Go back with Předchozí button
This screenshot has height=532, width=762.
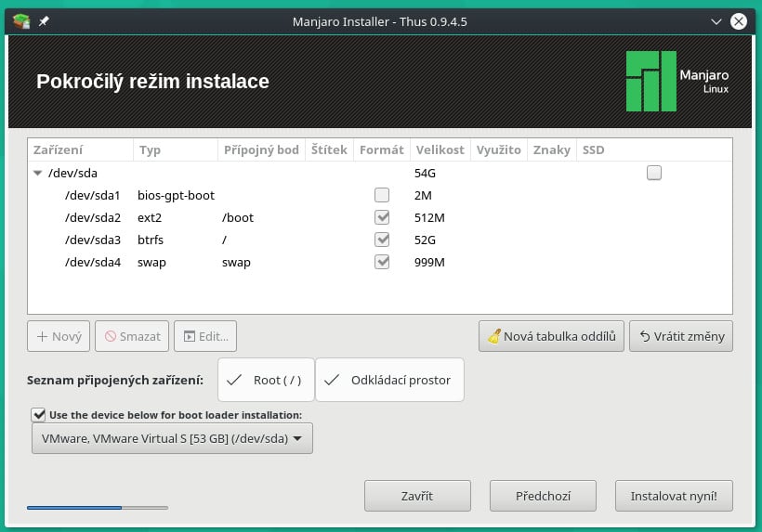[x=543, y=496]
